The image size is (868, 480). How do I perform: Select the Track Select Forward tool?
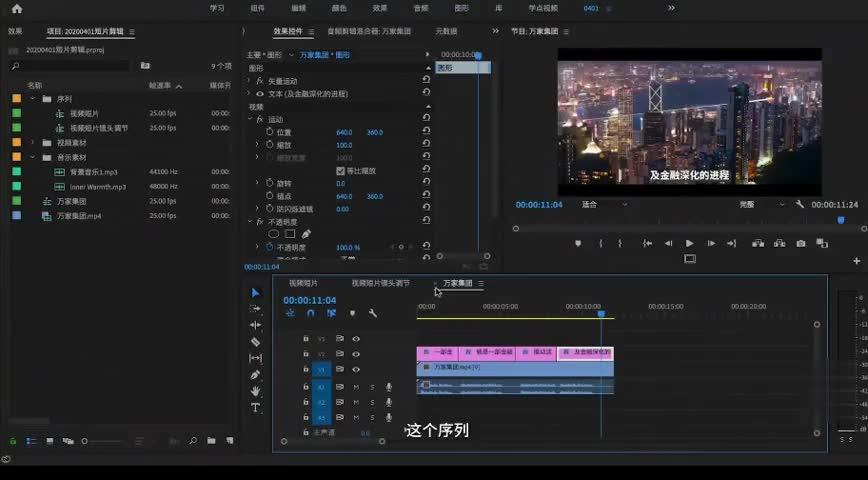(x=255, y=308)
